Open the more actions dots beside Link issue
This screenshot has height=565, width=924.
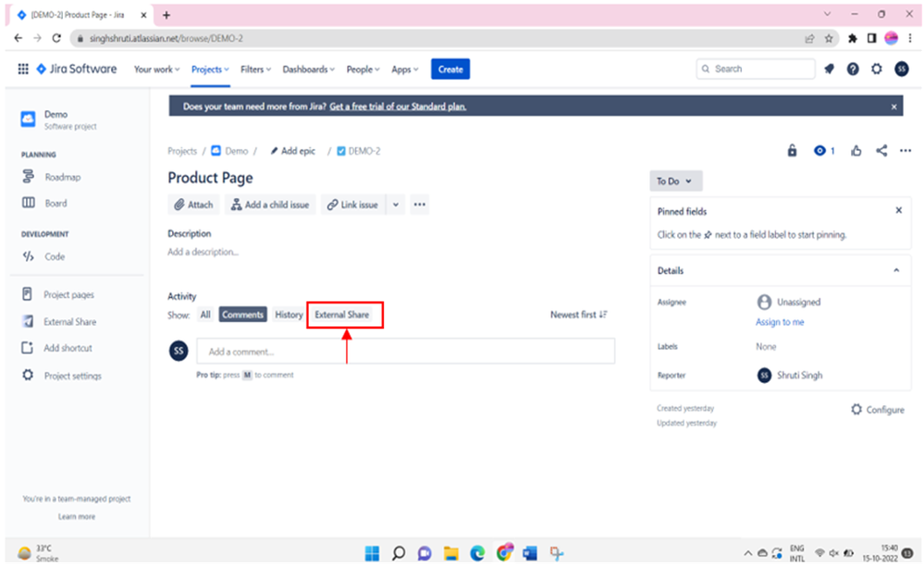point(420,204)
